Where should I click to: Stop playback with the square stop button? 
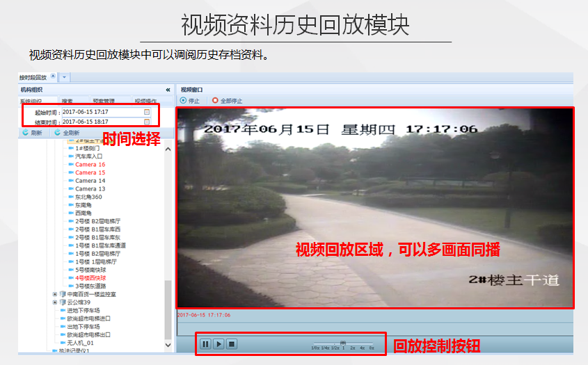[232, 343]
